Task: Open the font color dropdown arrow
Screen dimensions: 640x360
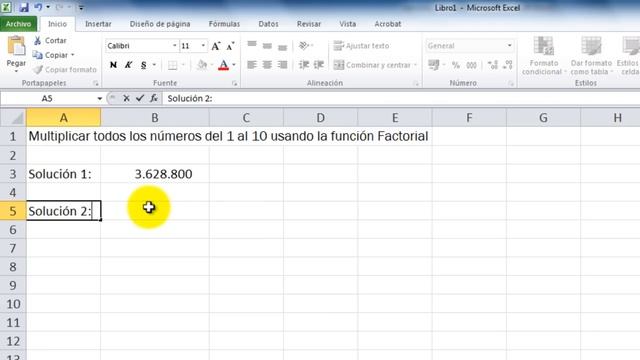Action: coord(234,65)
